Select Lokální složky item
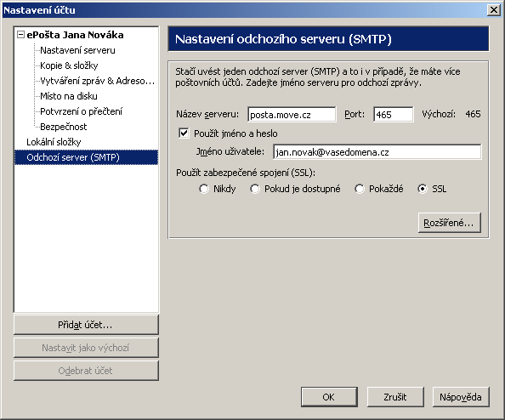This screenshot has height=420, width=505. pos(54,142)
